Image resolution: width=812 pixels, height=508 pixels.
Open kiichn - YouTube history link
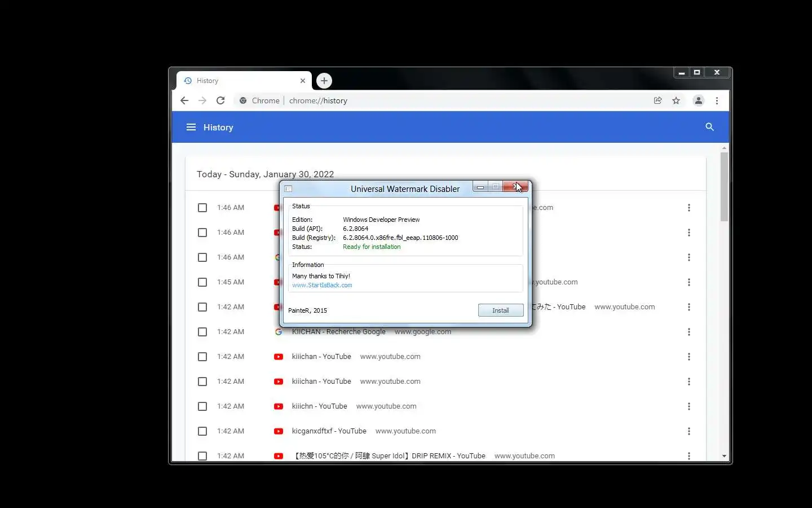click(320, 406)
